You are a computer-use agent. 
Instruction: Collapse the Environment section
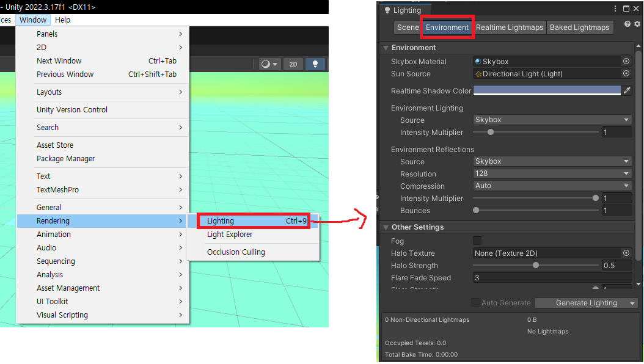coord(386,48)
